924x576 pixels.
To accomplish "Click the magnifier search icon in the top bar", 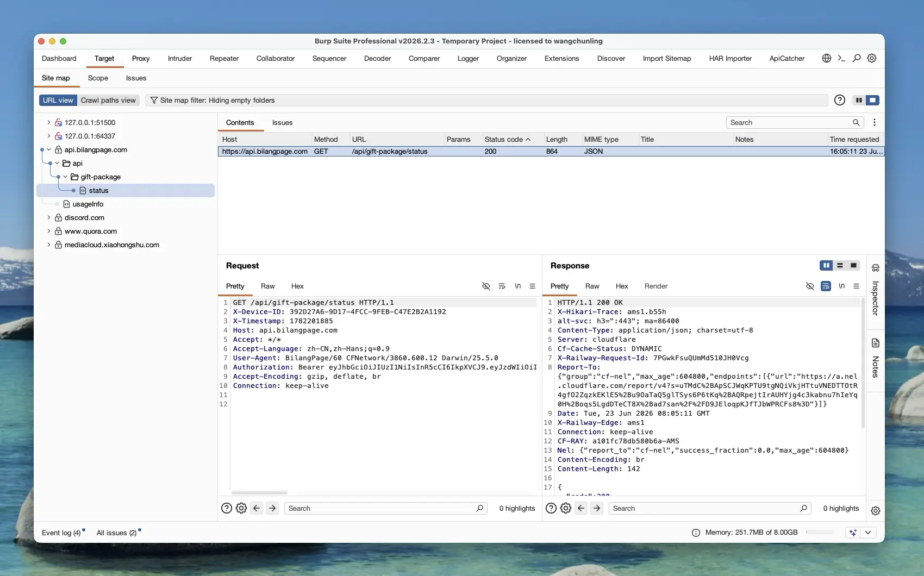I will 857,58.
